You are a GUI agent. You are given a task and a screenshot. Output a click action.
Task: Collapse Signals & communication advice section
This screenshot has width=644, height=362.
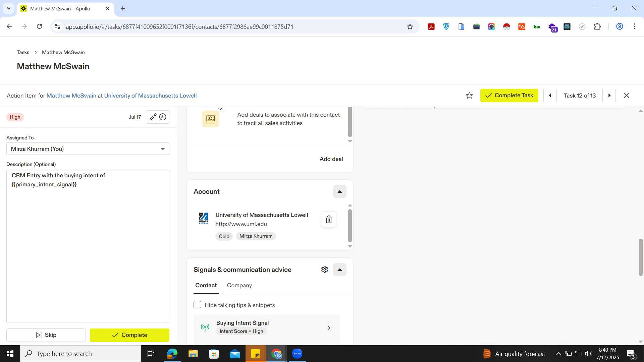339,269
